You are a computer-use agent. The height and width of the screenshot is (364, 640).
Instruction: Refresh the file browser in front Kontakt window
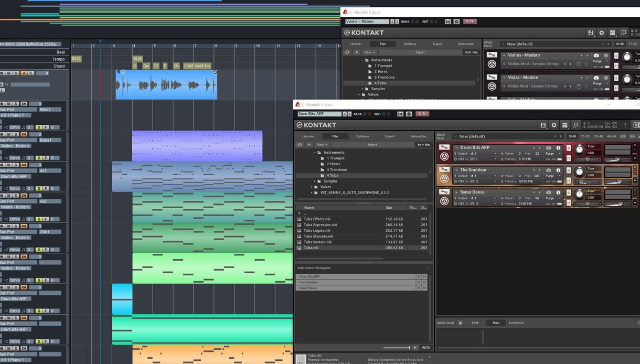coord(300,144)
